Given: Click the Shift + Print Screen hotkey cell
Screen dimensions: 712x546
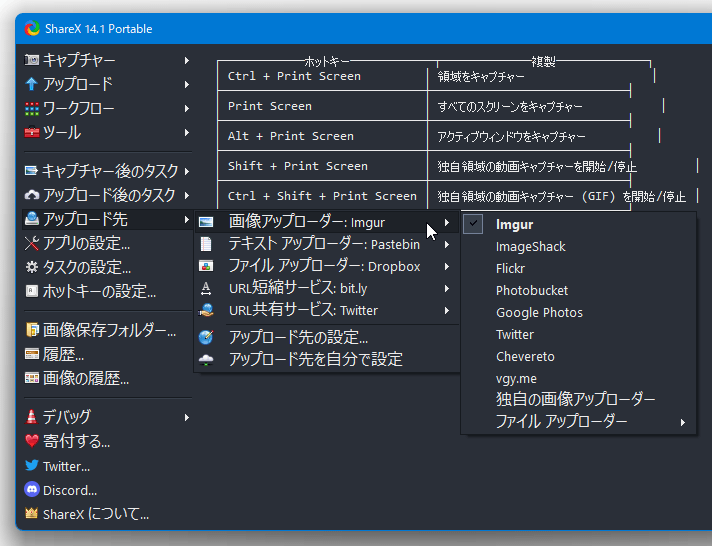Looking at the screenshot, I should pos(322,166).
